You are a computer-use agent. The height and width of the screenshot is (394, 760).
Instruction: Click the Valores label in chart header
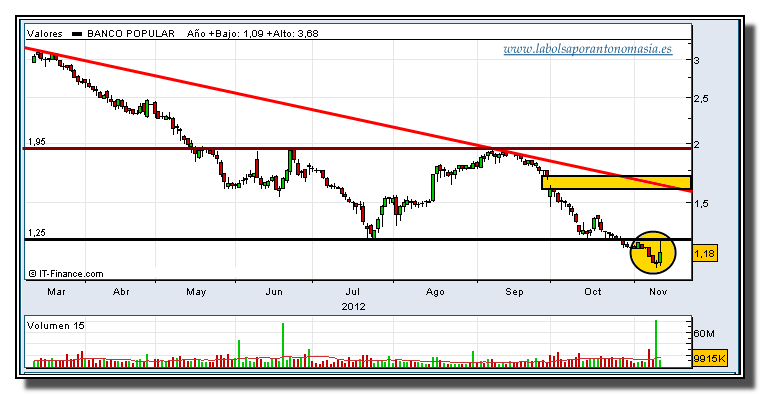pyautogui.click(x=45, y=33)
